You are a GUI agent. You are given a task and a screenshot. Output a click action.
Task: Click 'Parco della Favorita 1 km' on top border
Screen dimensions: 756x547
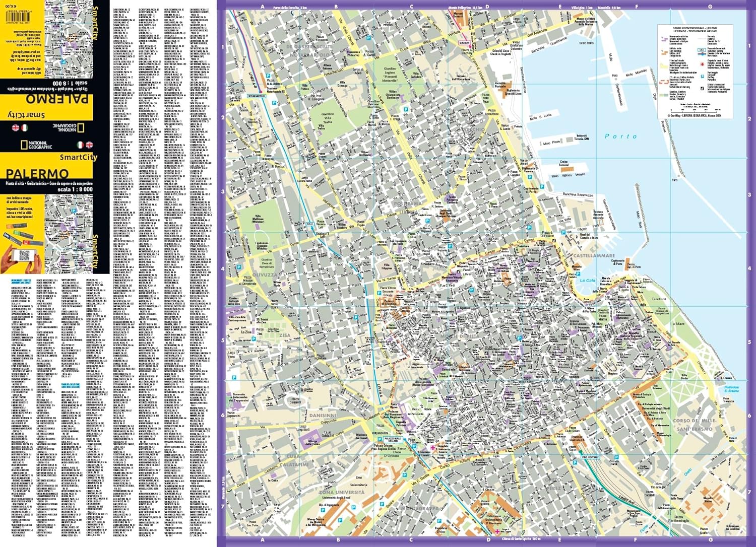click(290, 8)
